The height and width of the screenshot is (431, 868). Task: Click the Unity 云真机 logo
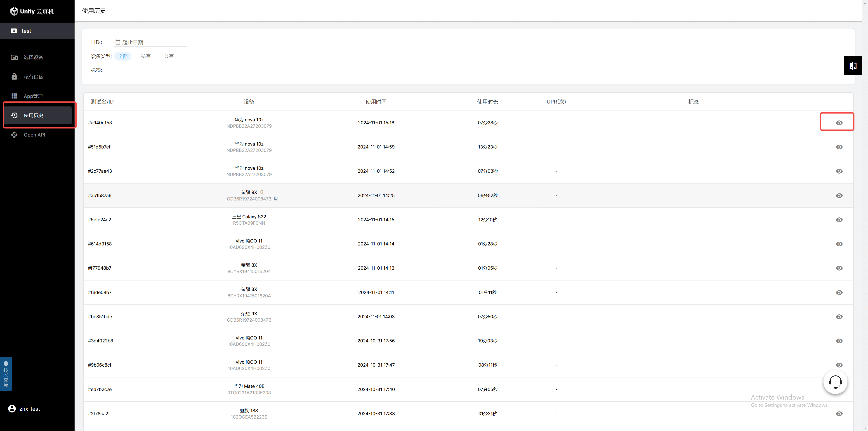[32, 12]
